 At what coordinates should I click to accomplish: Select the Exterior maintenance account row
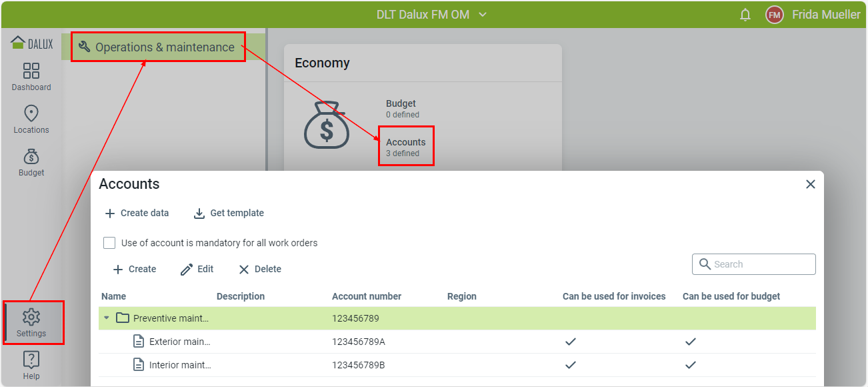(x=179, y=342)
